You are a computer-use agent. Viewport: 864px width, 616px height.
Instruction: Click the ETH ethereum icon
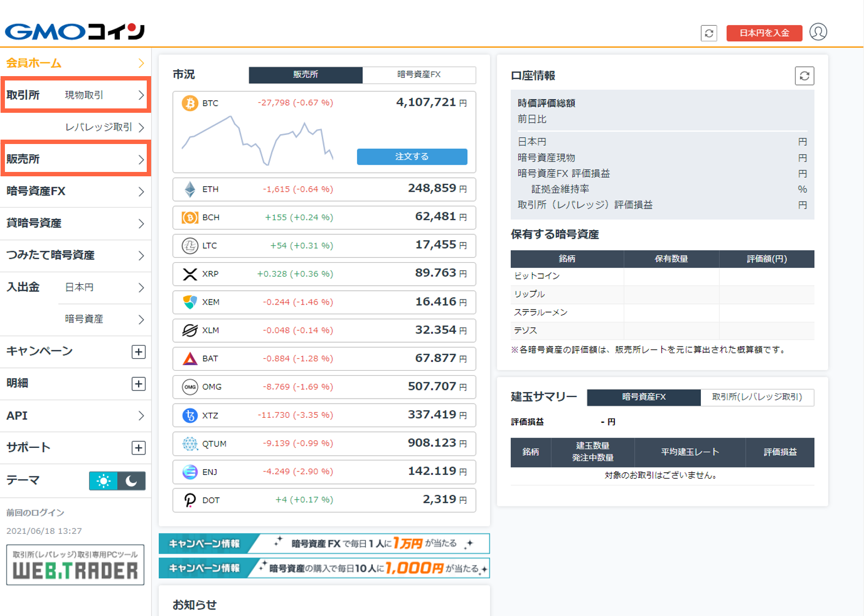pos(190,189)
